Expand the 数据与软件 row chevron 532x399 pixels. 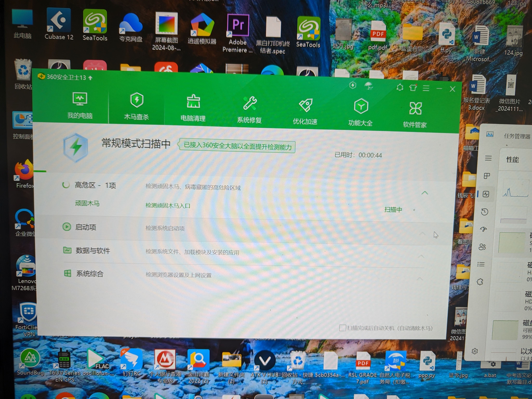coord(421,256)
